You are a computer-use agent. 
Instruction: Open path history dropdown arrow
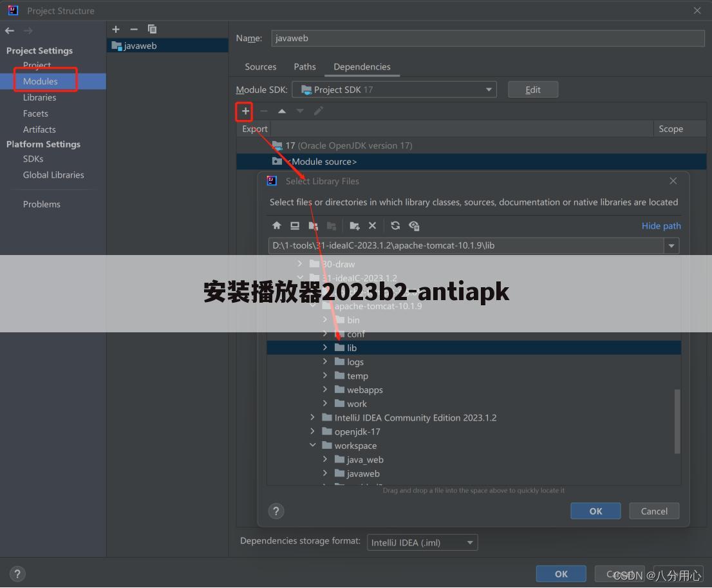[671, 246]
